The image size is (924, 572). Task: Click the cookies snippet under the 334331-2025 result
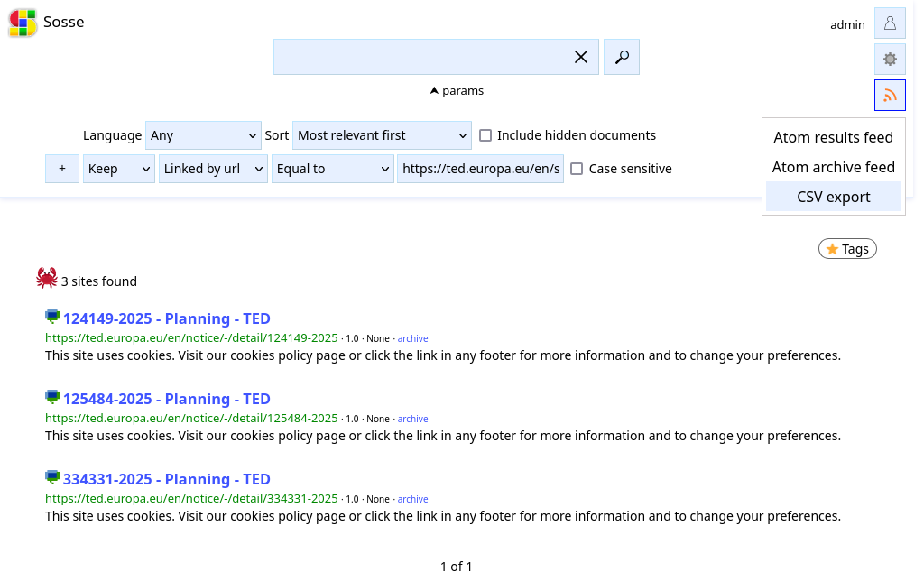pyautogui.click(x=443, y=516)
